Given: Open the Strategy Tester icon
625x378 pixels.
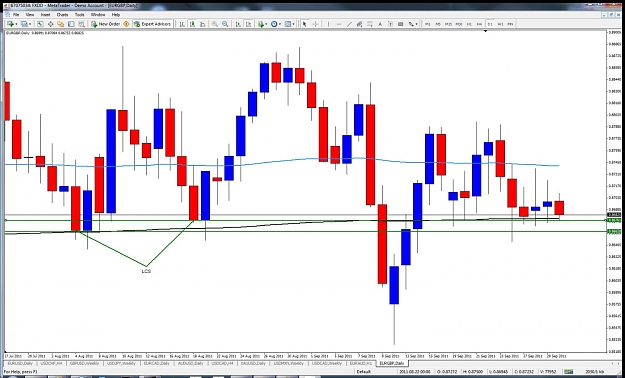Looking at the screenshot, I should click(81, 24).
